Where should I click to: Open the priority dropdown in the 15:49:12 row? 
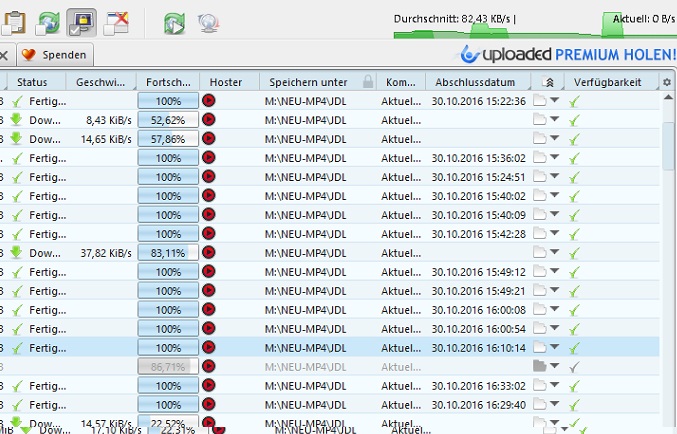[x=554, y=272]
